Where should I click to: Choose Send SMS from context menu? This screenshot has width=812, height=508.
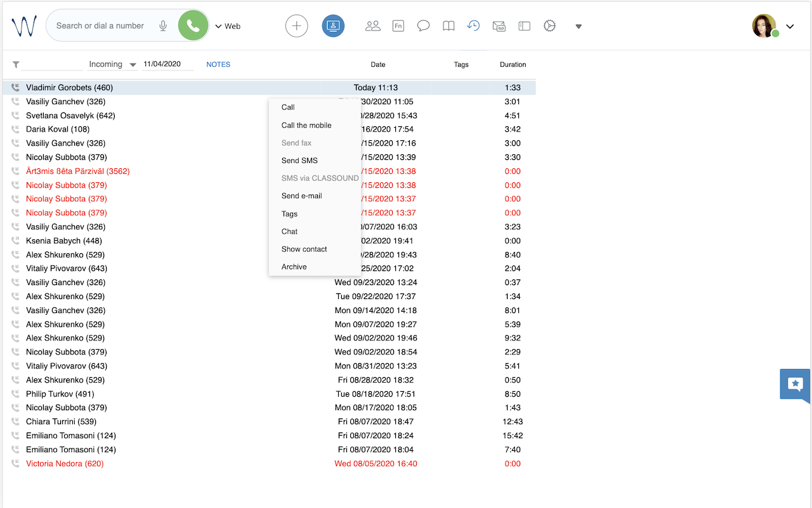[x=299, y=161]
